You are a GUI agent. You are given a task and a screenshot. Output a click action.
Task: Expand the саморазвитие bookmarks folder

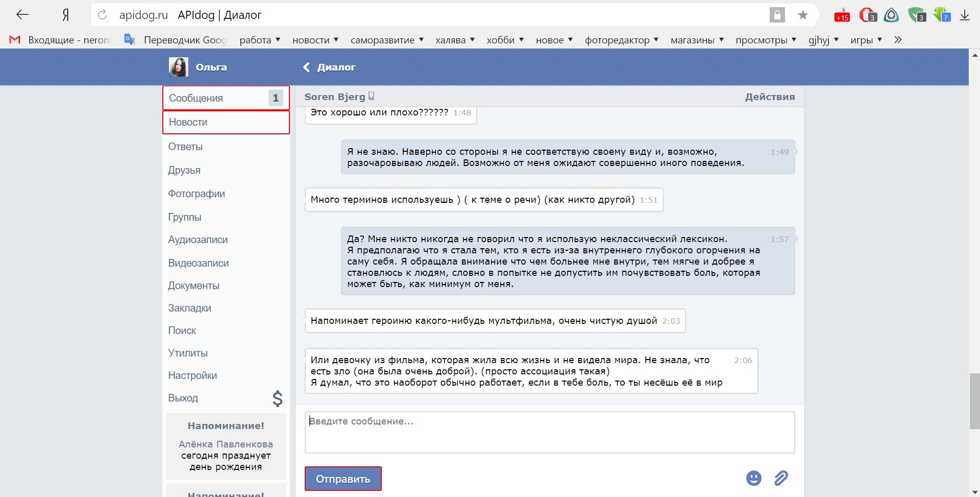386,40
